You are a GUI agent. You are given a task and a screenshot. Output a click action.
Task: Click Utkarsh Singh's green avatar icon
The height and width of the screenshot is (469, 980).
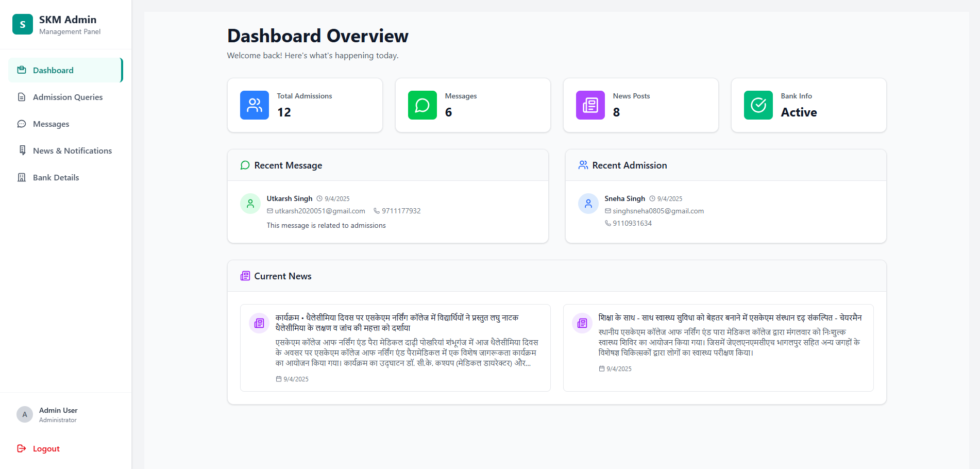pos(250,204)
